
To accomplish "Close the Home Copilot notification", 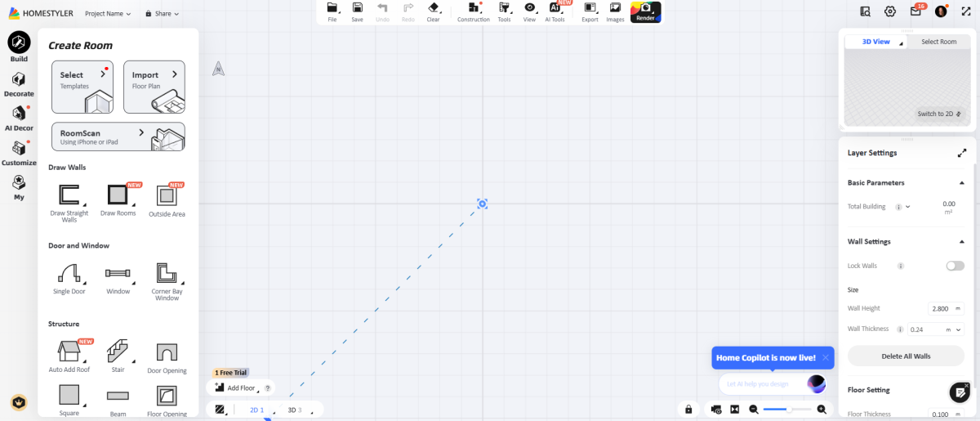I will click(x=826, y=357).
